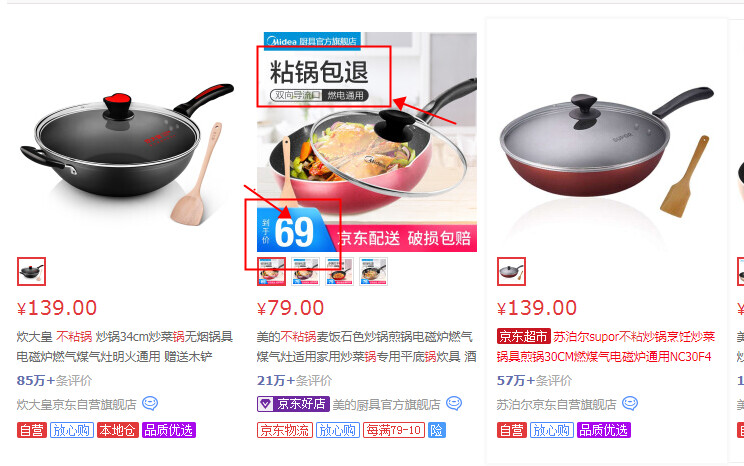Open 美的不粘锅麦饭石色炒锅 product title
This screenshot has height=466, width=744.
click(x=366, y=346)
